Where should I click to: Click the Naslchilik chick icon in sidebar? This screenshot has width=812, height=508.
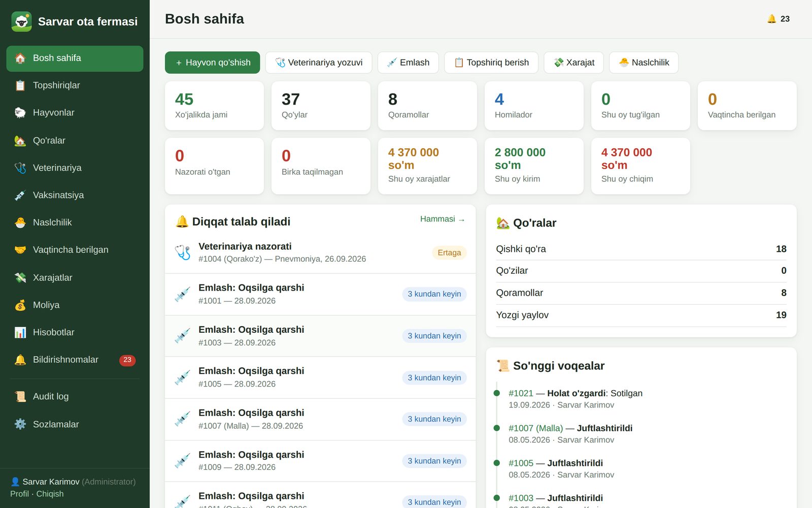point(20,223)
